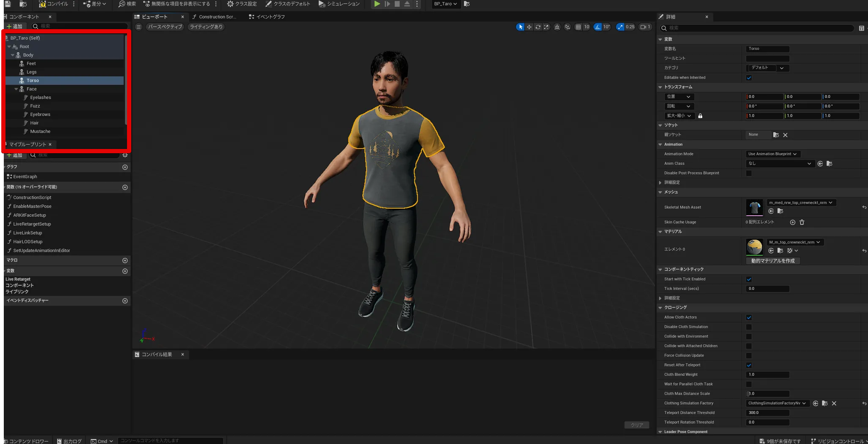
Task: Open the Skeletal Mesh Asset dropdown
Action: click(800, 203)
